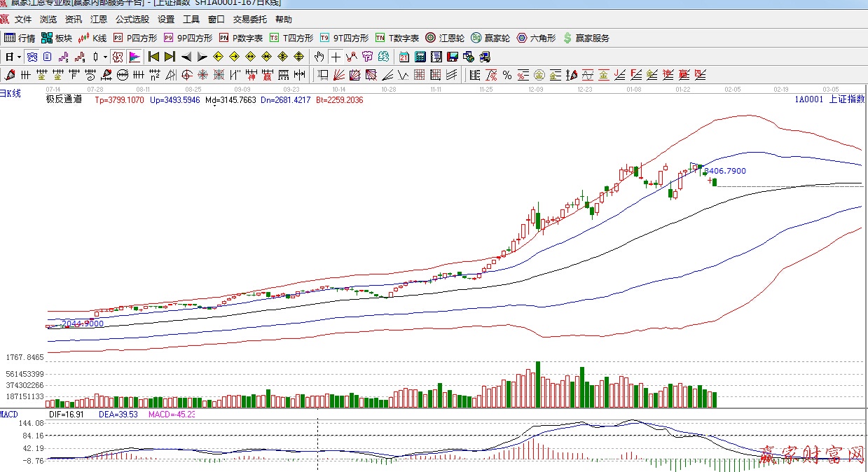Jump to the first bar icon
The width and height of the screenshot is (868, 472).
[x=153, y=57]
